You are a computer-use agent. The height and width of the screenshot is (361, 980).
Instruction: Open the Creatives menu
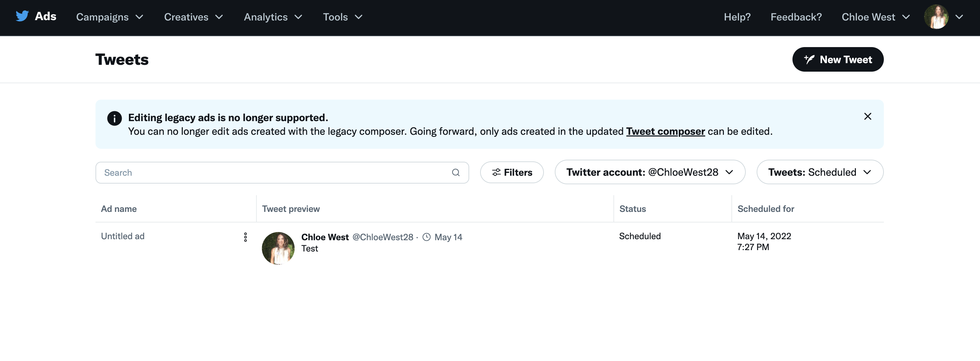(x=193, y=17)
